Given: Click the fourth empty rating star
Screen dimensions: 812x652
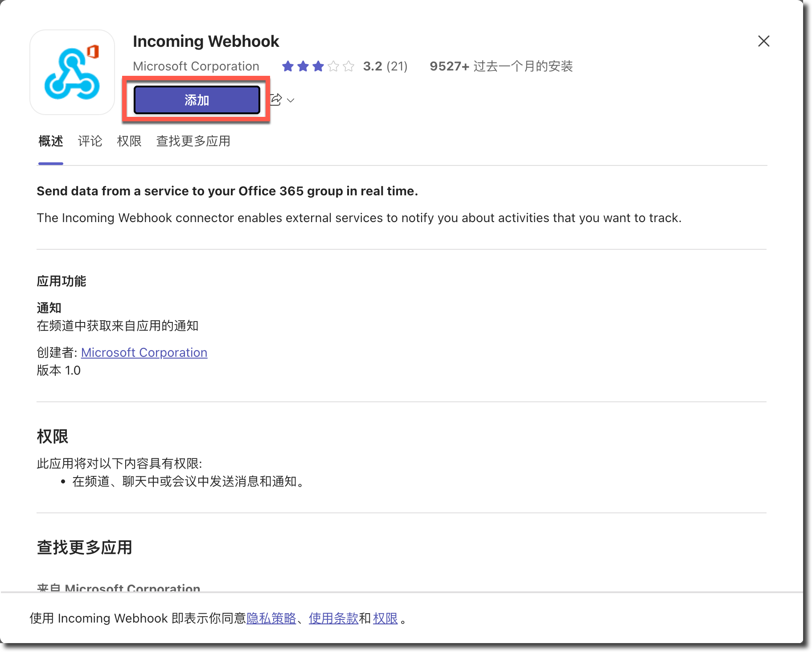Looking at the screenshot, I should (333, 66).
